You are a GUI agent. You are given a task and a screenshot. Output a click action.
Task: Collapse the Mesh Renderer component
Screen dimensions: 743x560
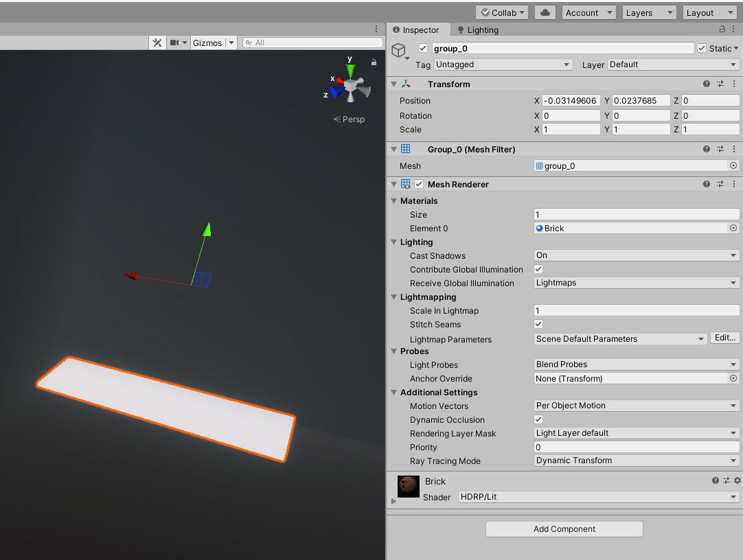pos(393,184)
